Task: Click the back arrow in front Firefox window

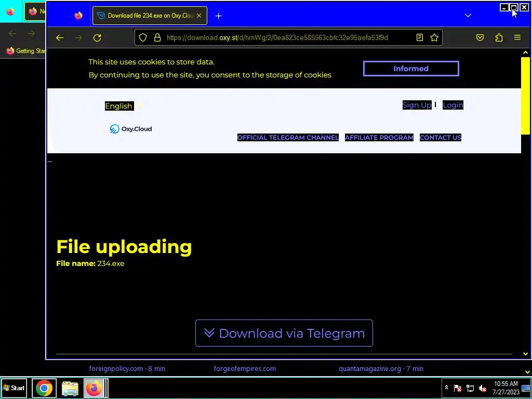Action: click(x=60, y=37)
